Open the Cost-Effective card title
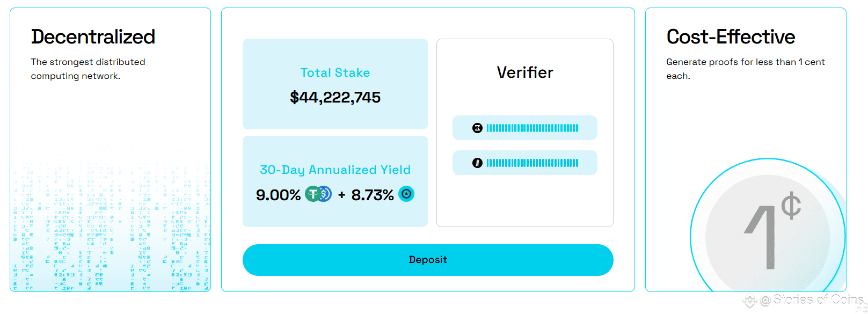868x314 pixels. (x=731, y=36)
